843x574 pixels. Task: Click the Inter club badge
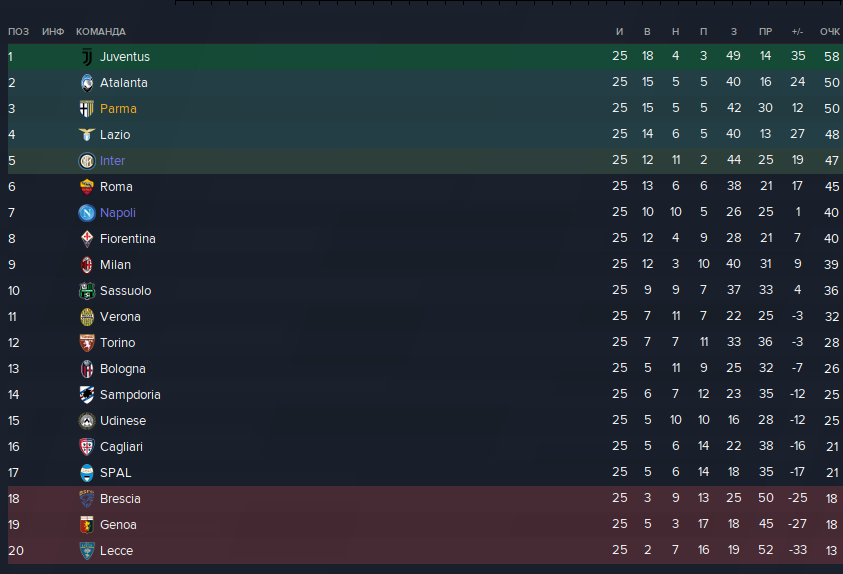[86, 161]
